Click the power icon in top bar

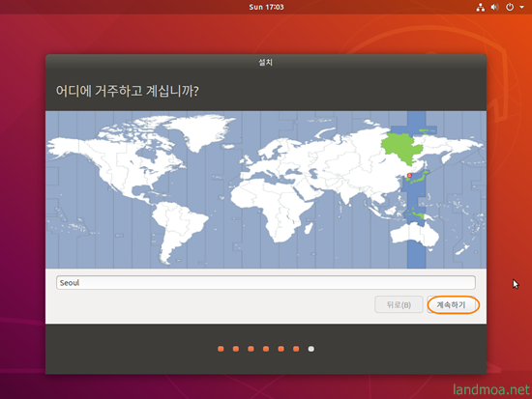pos(510,7)
